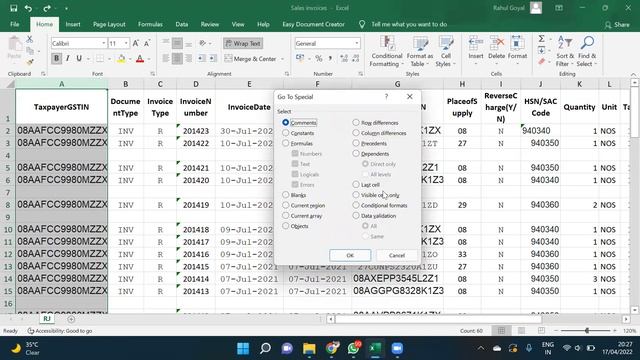This screenshot has width=640, height=360.
Task: Open Cell Styles gallery
Action: coord(445,51)
